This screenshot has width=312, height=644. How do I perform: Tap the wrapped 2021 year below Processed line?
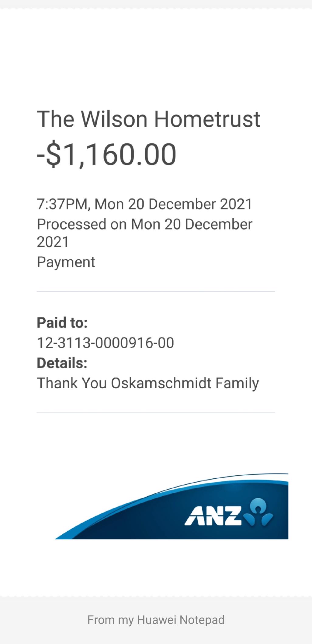coord(53,242)
